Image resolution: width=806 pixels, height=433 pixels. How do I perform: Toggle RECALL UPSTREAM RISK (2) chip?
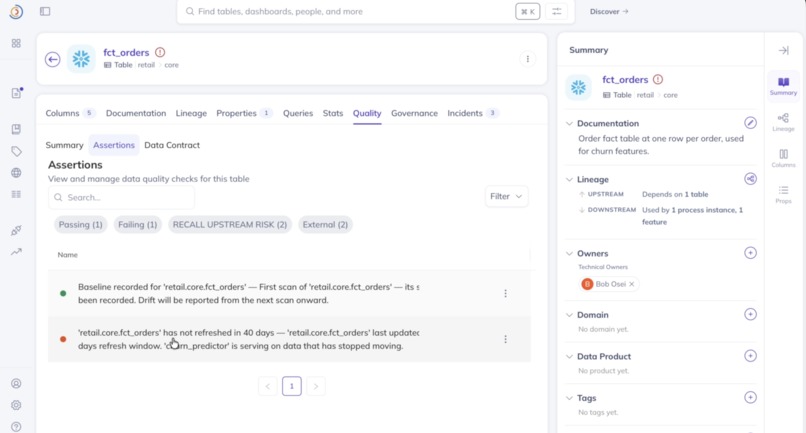(230, 225)
